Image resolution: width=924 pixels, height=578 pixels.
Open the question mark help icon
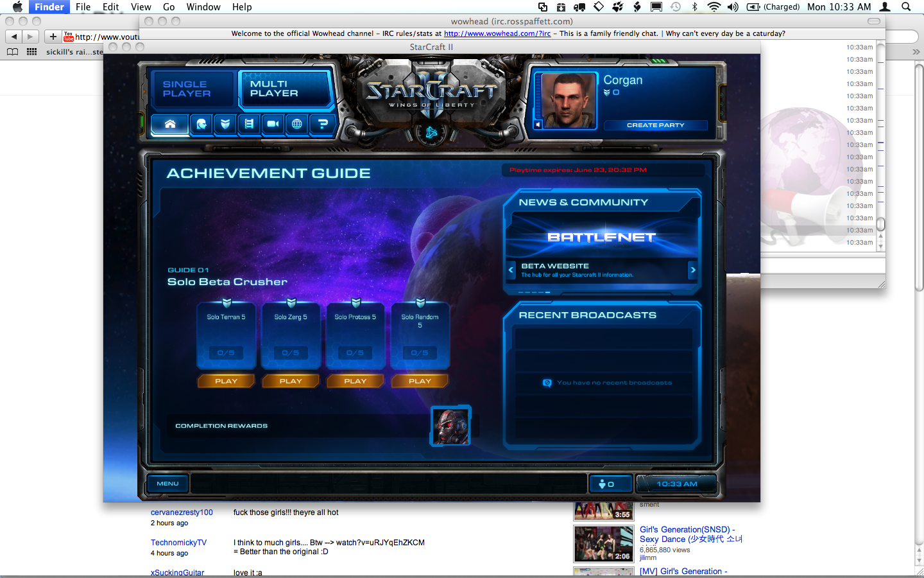323,124
